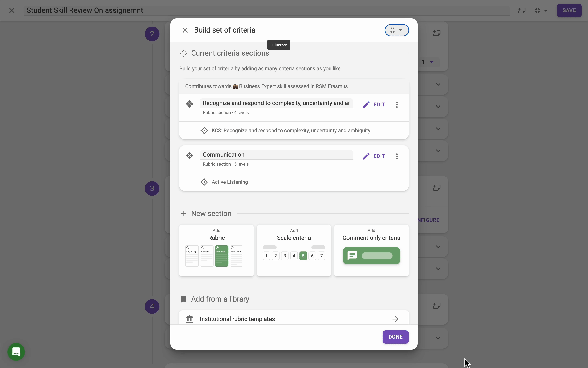Image resolution: width=588 pixels, height=368 pixels.
Task: Open more options for the Communication section
Action: tap(397, 156)
